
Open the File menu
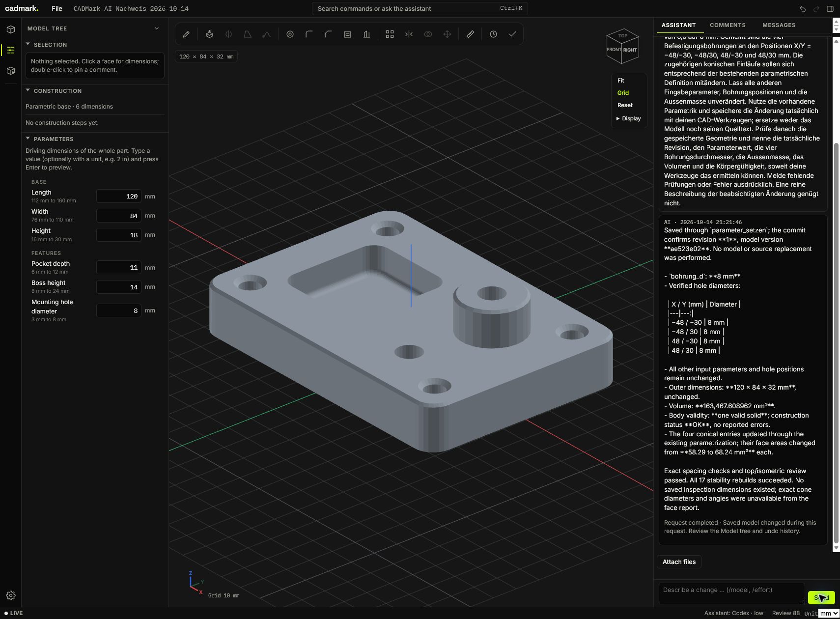(57, 9)
